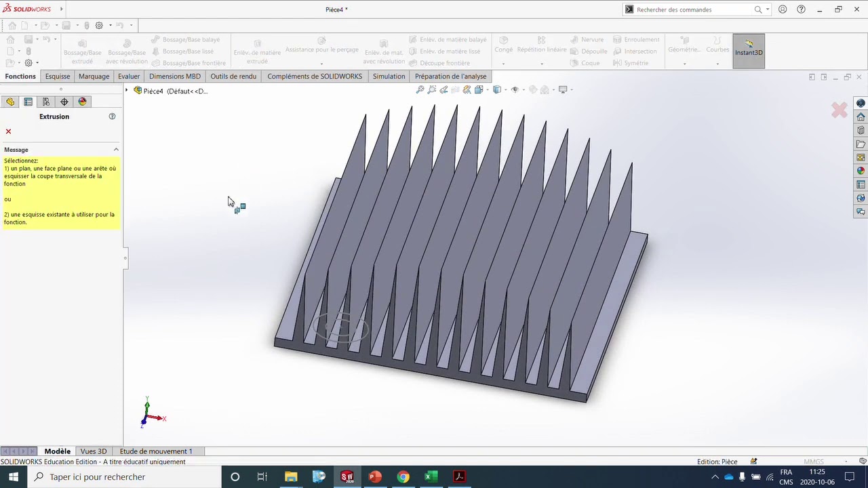Open PowerPoint from the taskbar
The height and width of the screenshot is (488, 868).
pyautogui.click(x=375, y=477)
